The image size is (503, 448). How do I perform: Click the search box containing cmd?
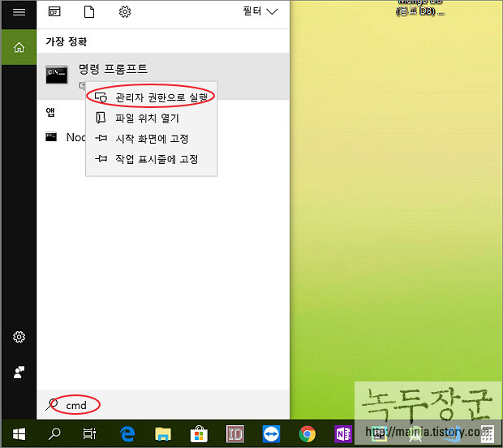163,405
